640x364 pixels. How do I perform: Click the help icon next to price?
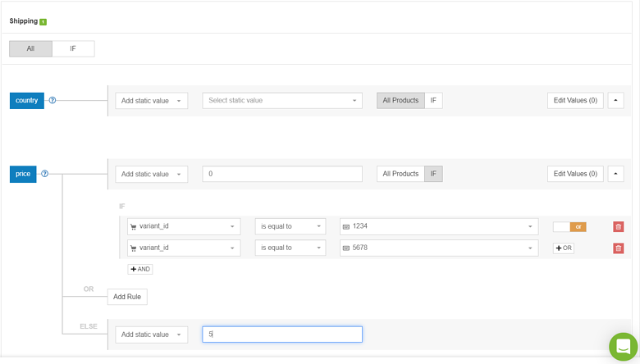point(45,174)
